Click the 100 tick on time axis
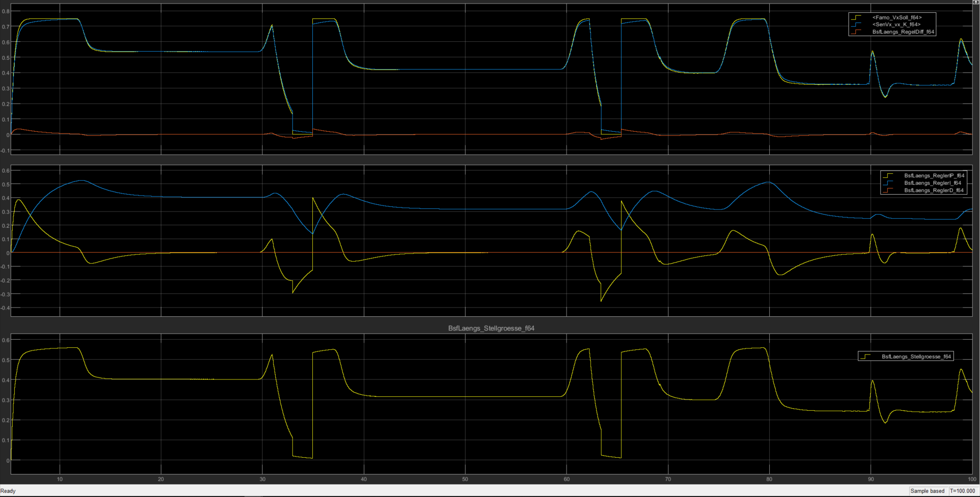 pyautogui.click(x=971, y=479)
